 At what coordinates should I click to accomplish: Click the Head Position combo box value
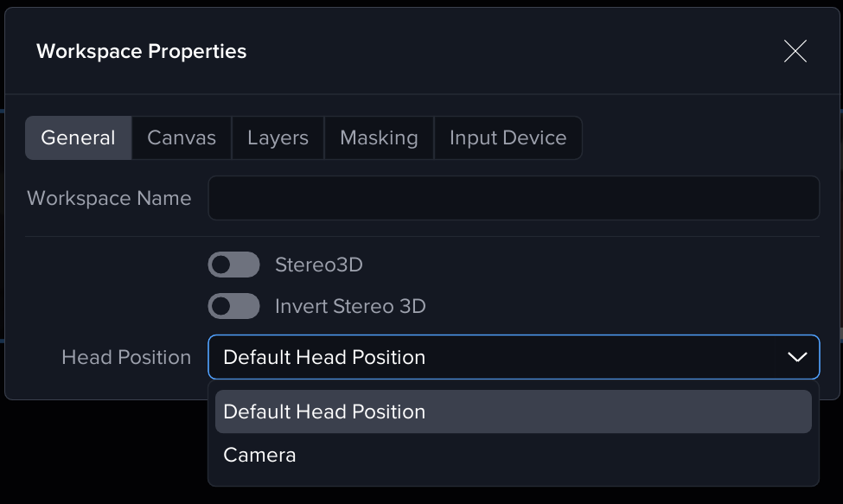pyautogui.click(x=324, y=357)
